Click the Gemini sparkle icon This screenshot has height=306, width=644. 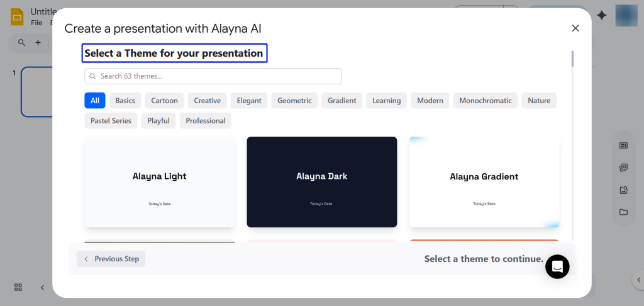click(602, 16)
